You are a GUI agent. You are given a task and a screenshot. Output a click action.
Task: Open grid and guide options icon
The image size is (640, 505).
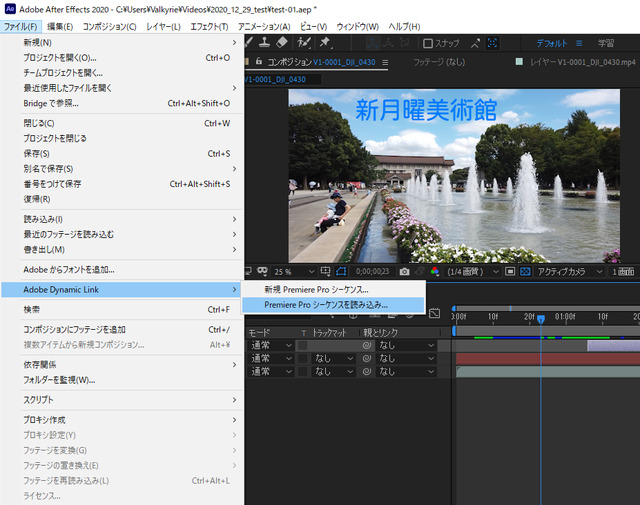click(325, 271)
